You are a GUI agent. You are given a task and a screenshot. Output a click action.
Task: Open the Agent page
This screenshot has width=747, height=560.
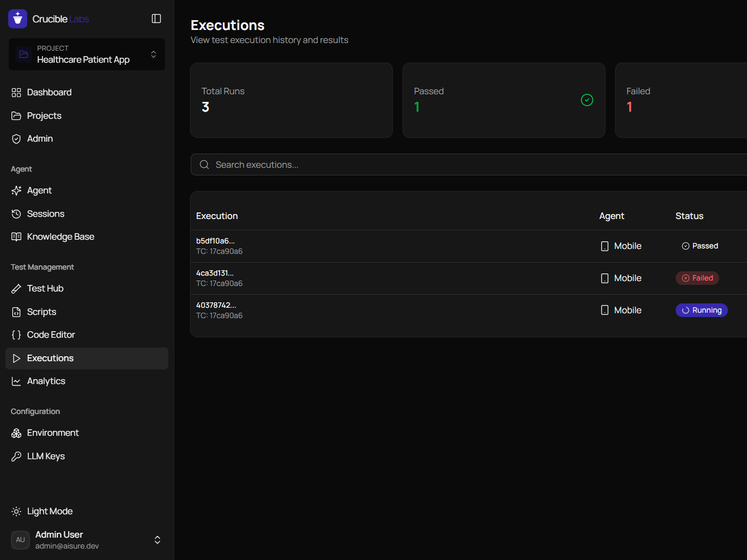[x=87, y=191]
